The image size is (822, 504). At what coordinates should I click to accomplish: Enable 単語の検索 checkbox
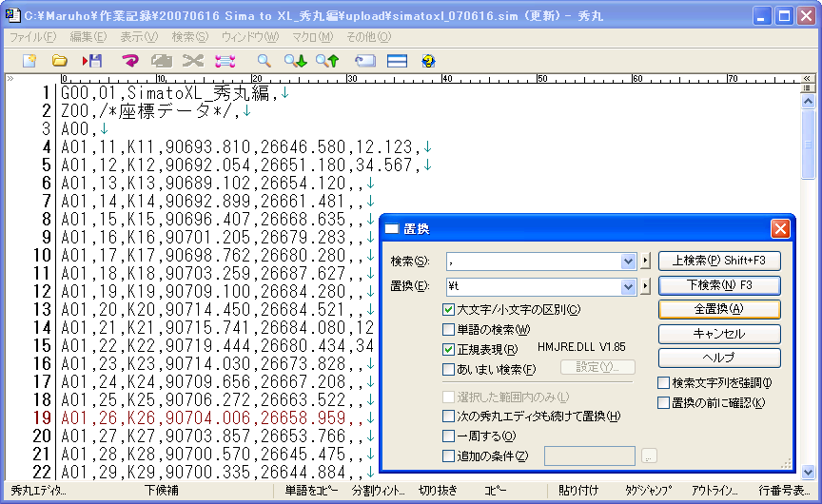[x=448, y=330]
